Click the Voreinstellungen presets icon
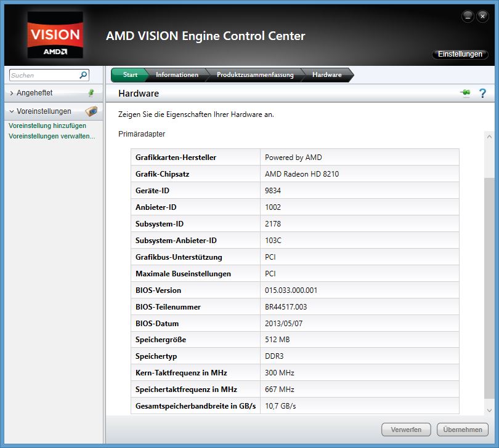This screenshot has height=448, width=499. pos(91,111)
